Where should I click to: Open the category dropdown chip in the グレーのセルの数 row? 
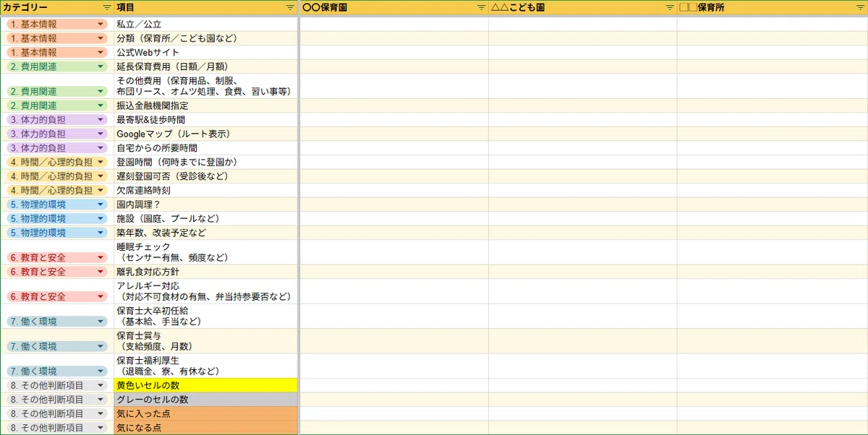tap(57, 400)
